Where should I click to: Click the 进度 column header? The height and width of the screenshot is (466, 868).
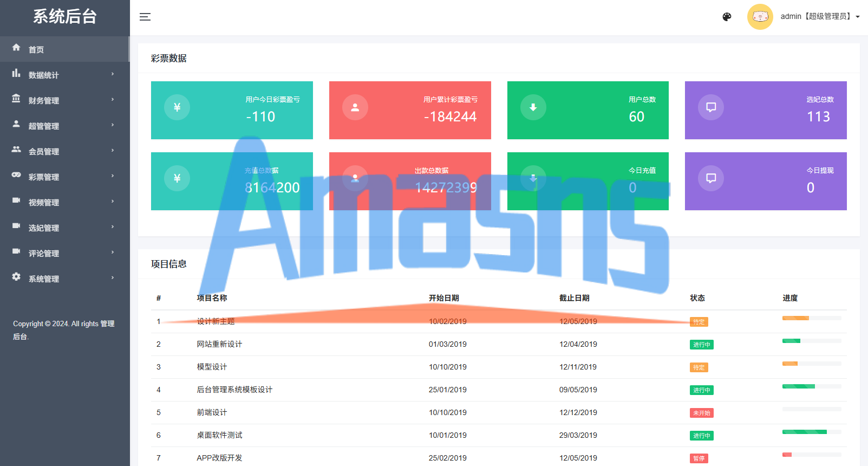(x=790, y=298)
